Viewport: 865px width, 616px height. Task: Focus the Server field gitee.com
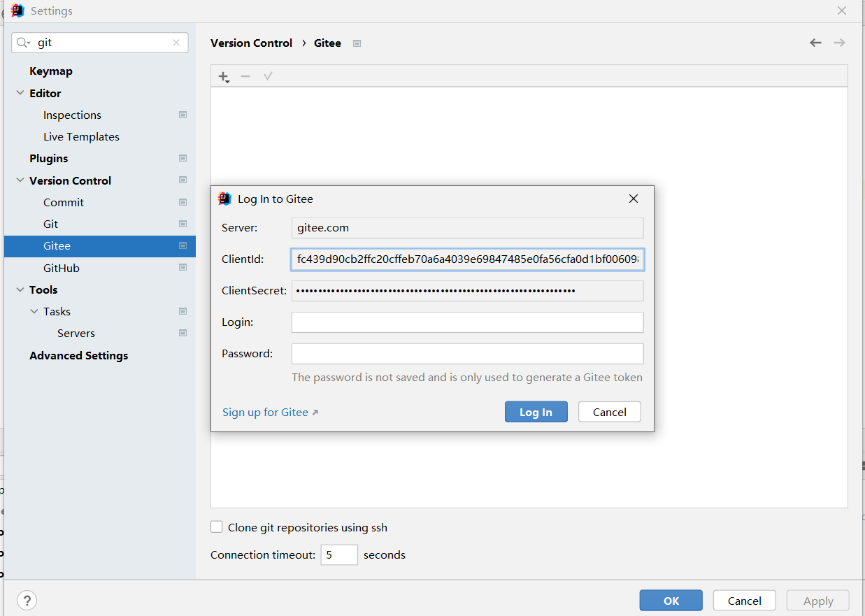point(467,228)
